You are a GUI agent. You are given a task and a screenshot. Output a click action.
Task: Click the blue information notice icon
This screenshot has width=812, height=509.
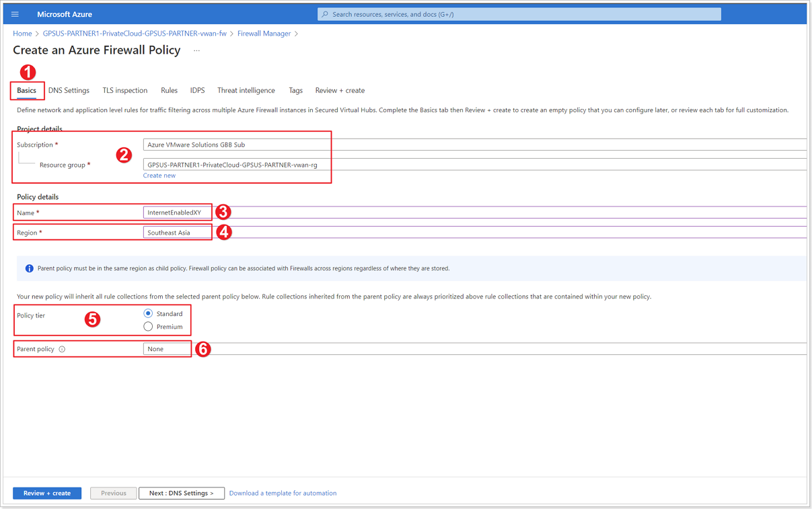29,268
